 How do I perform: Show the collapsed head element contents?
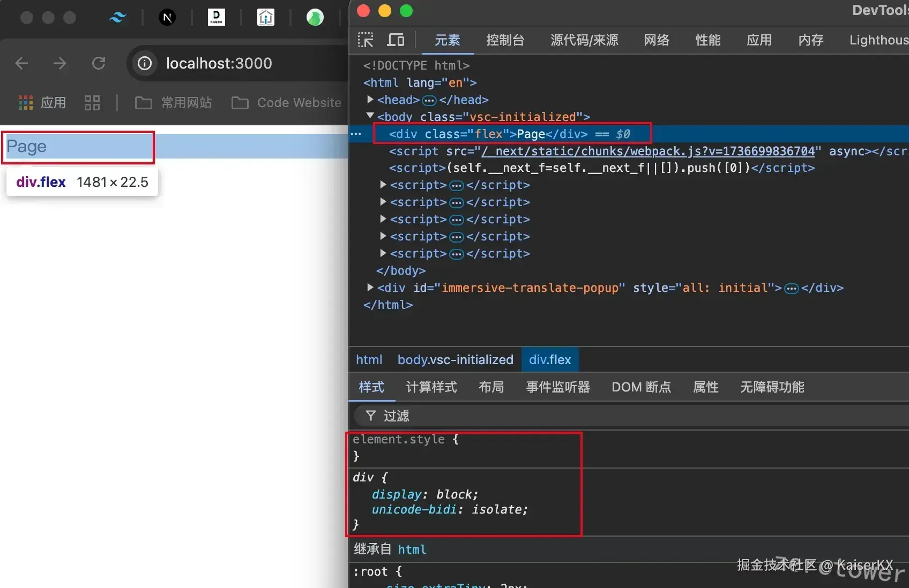[429, 100]
